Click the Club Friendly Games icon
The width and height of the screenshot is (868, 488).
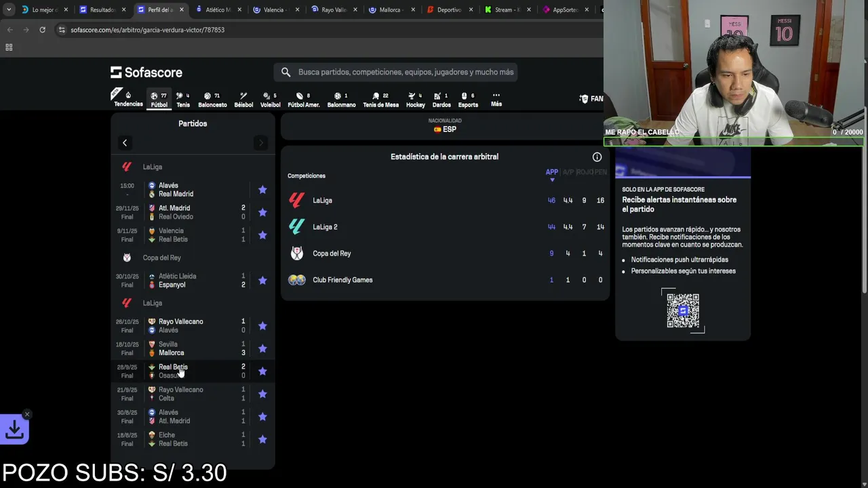pos(296,279)
